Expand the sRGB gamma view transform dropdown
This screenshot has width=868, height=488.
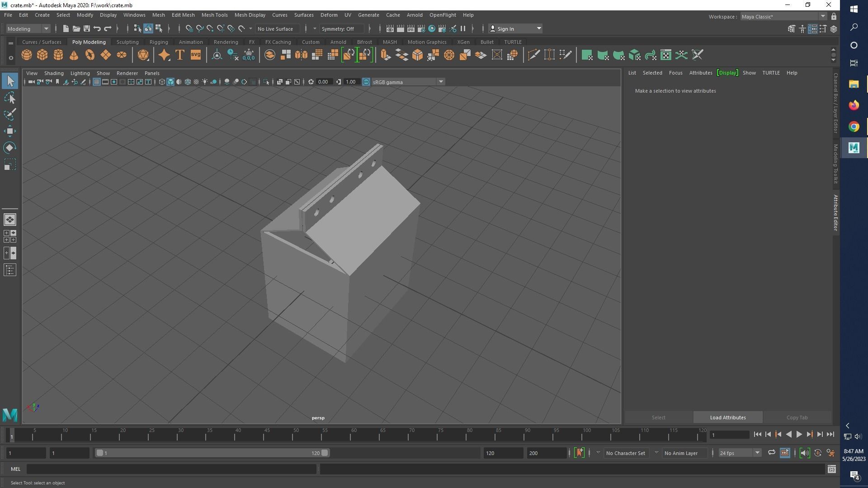point(440,82)
